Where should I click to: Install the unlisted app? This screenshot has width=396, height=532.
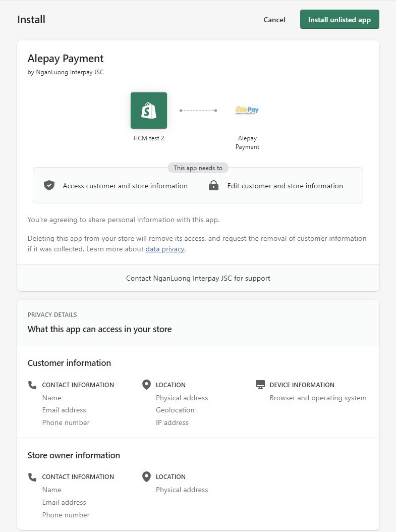[x=340, y=19]
